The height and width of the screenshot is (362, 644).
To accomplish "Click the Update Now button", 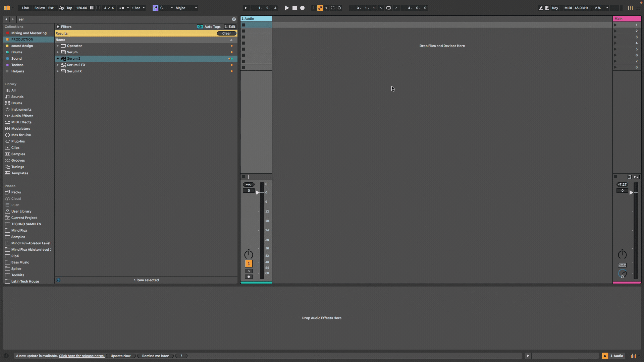I will 120,356.
